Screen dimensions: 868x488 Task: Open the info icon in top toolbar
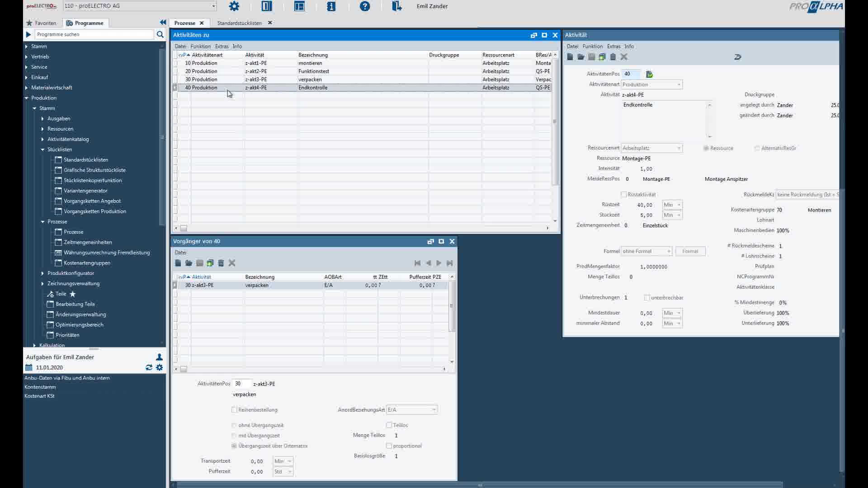331,6
